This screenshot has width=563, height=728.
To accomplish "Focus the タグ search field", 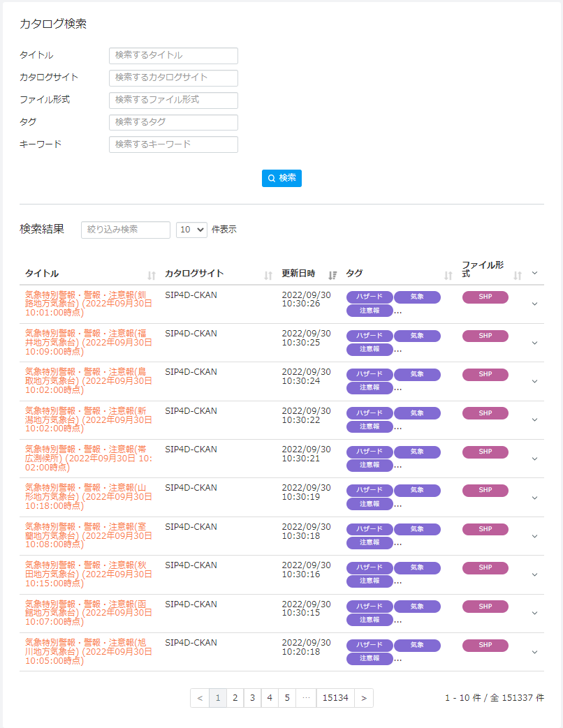I will [173, 123].
